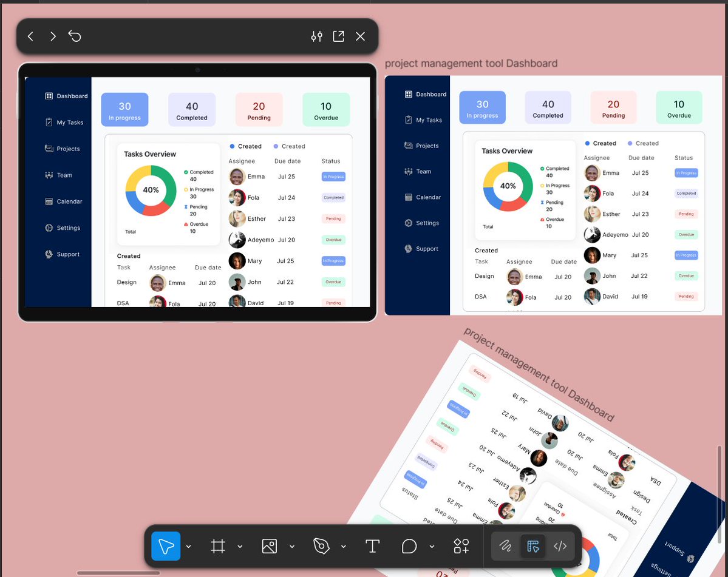Click the canvas horizontal scrollbar
728x577 pixels.
[118, 573]
